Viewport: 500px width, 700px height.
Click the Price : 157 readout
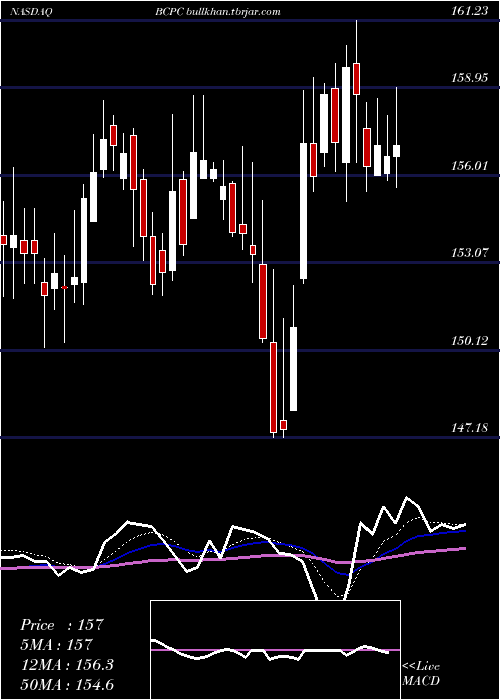[x=62, y=625]
